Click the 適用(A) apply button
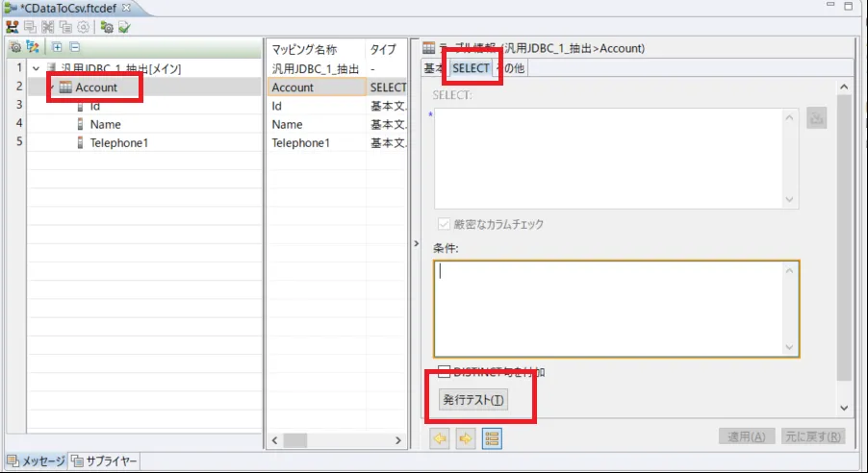This screenshot has width=868, height=473. pyautogui.click(x=746, y=436)
